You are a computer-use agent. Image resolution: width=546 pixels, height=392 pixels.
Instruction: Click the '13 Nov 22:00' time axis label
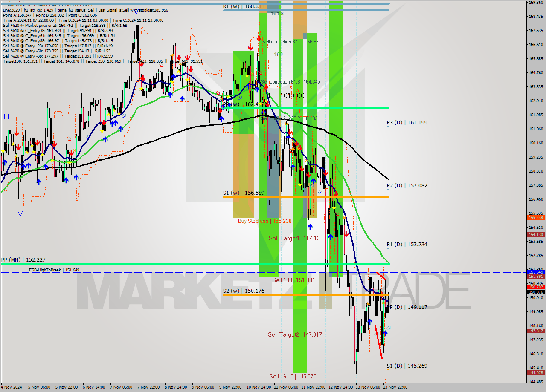click(x=395, y=387)
